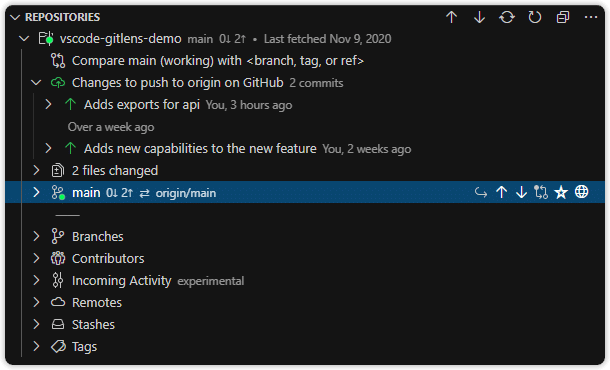Select the Adds exports for api commit
610x370 pixels.
(142, 105)
